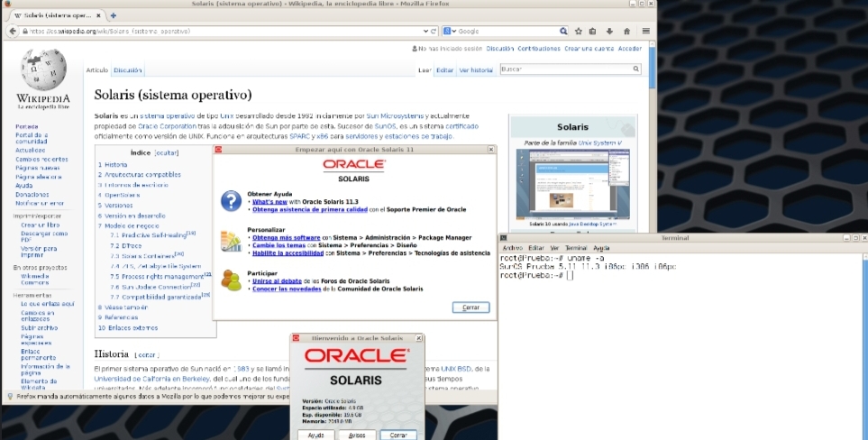This screenshot has width=868, height=440.
Task: Close the Empezar aquí dialog with X
Action: coord(490,150)
